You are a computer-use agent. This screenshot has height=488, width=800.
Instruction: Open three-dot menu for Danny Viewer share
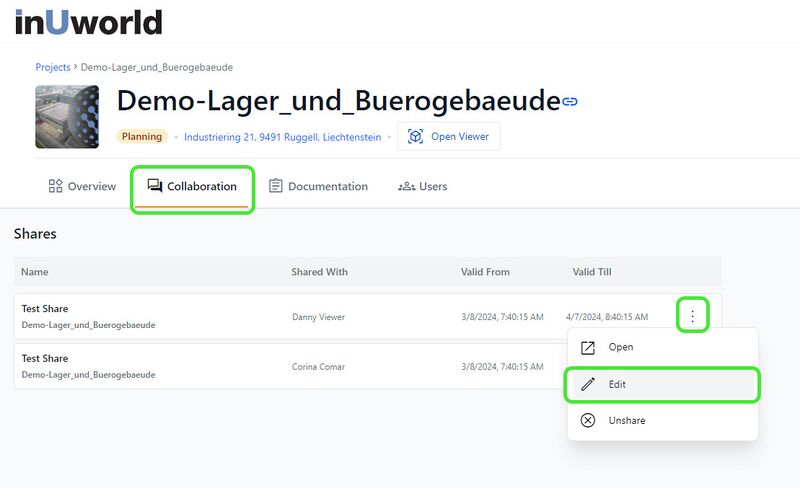[x=692, y=316]
